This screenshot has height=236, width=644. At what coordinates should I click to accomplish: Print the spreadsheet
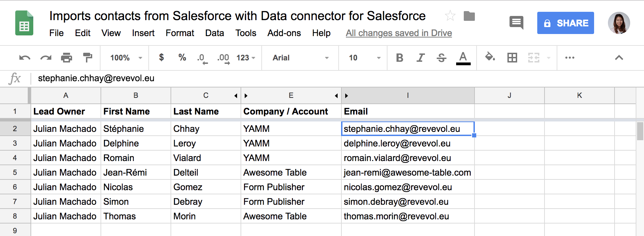point(67,58)
